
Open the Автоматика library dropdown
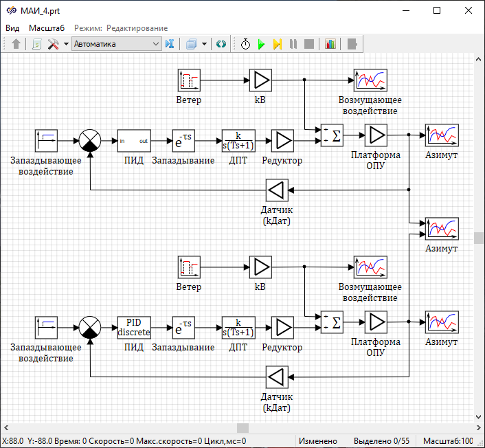click(116, 44)
